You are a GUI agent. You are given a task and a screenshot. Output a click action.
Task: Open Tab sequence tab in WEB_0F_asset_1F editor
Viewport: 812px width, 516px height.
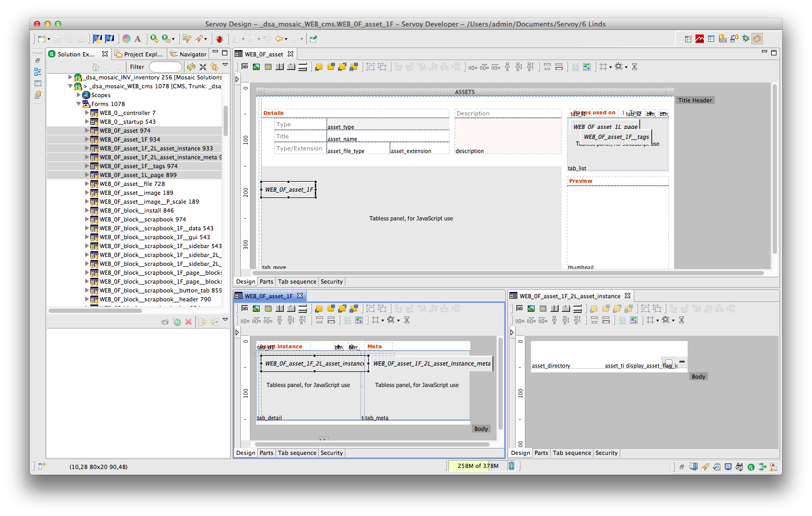297,453
